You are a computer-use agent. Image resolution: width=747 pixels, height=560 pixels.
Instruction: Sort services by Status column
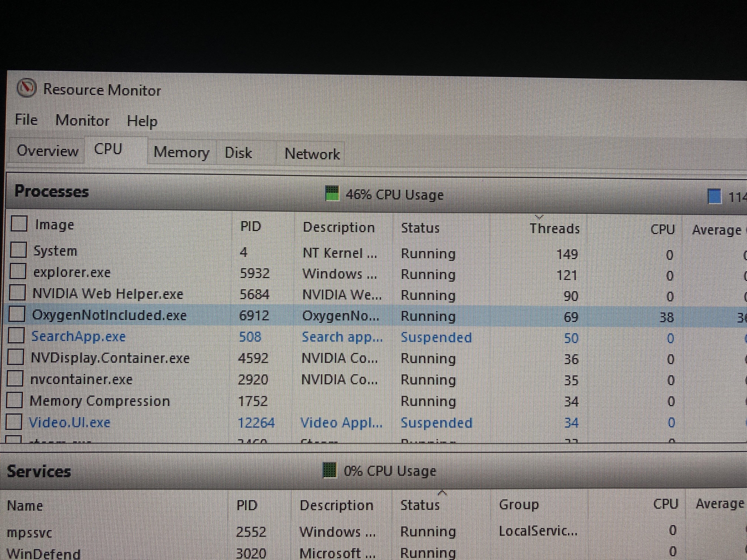point(420,505)
